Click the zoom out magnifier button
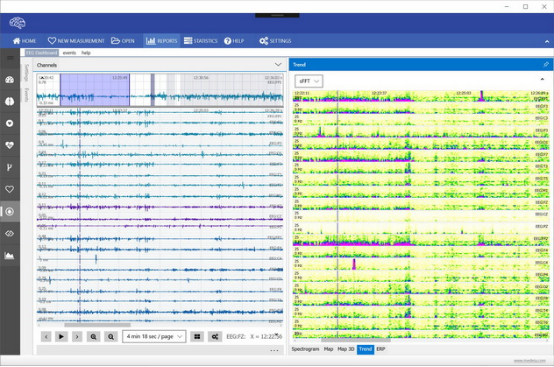The height and width of the screenshot is (367, 554). 111,337
